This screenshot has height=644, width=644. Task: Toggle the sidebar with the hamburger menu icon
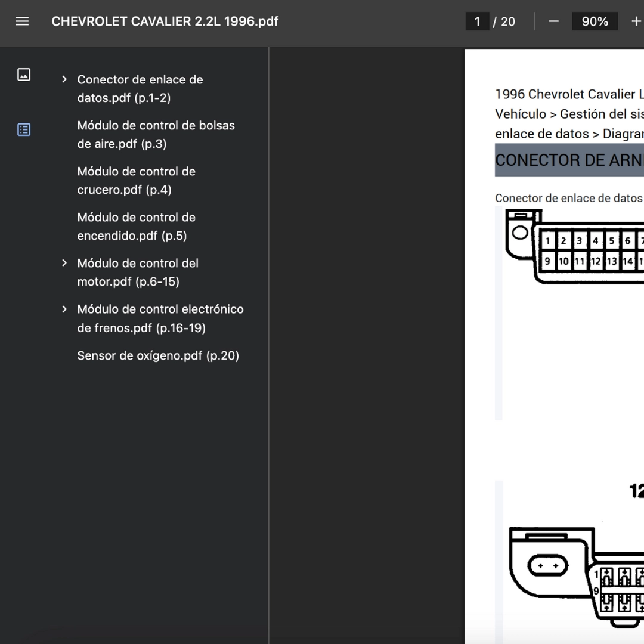click(x=22, y=21)
